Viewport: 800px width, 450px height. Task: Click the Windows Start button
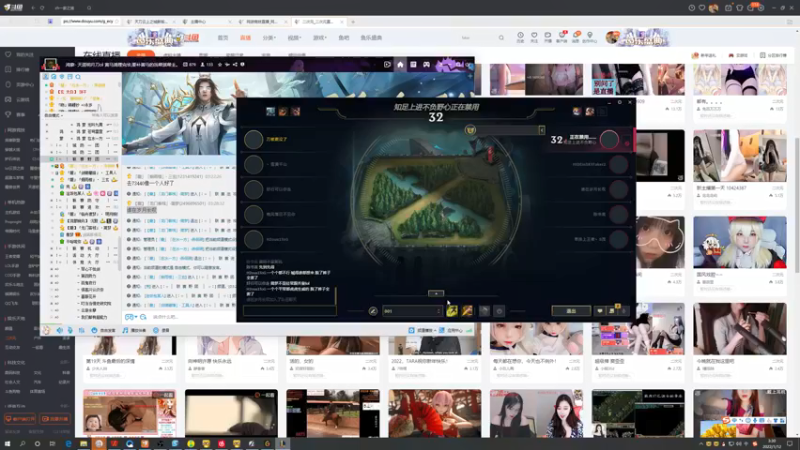[7, 444]
